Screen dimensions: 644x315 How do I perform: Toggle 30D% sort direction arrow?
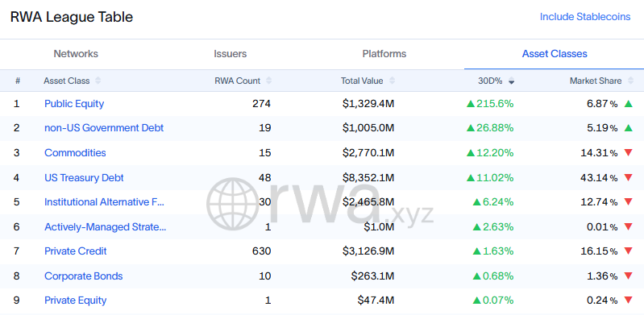(x=511, y=81)
